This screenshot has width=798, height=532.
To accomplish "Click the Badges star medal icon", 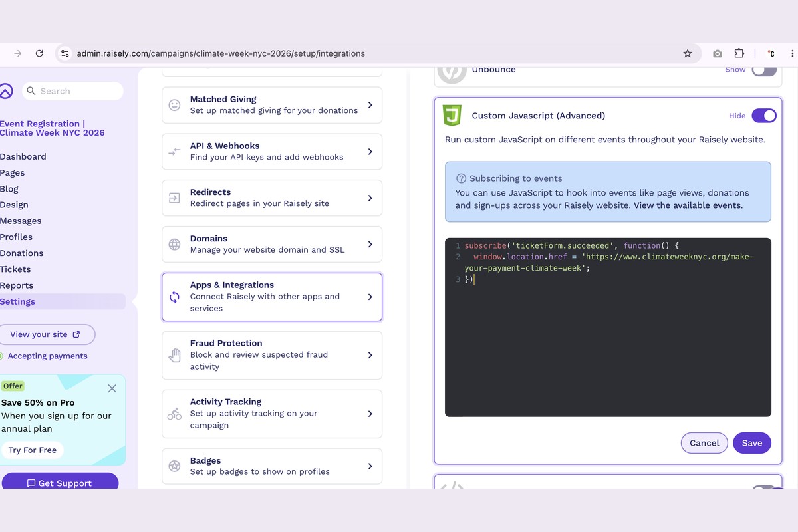I will pos(174,466).
